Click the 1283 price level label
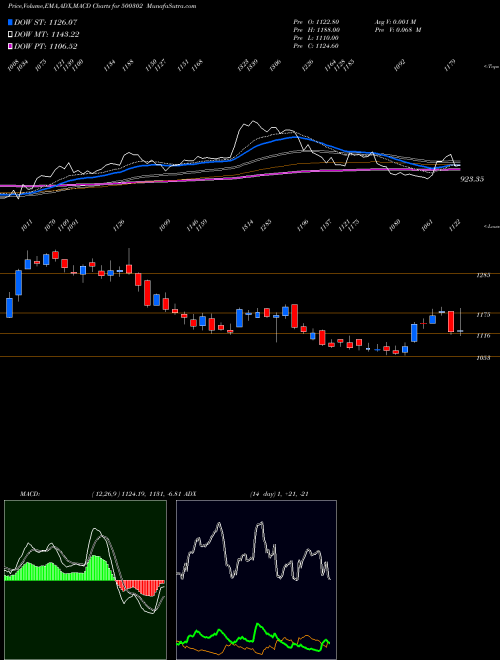 pyautogui.click(x=483, y=275)
